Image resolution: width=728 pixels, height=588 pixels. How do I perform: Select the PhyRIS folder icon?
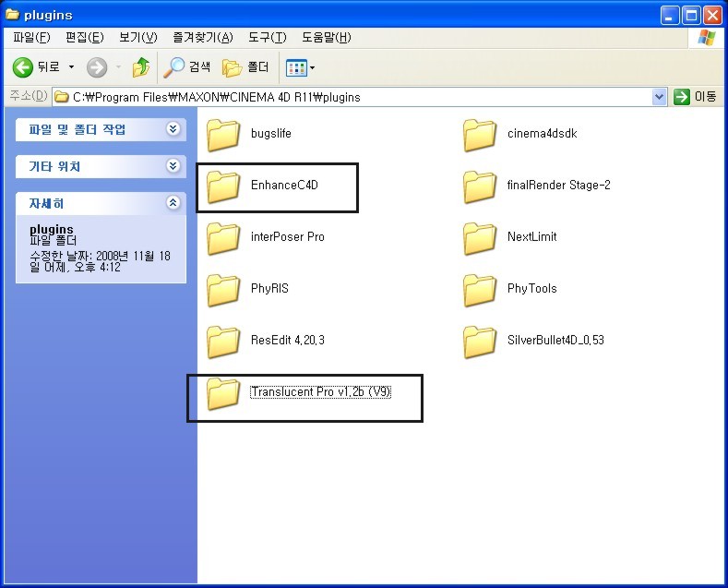click(223, 290)
